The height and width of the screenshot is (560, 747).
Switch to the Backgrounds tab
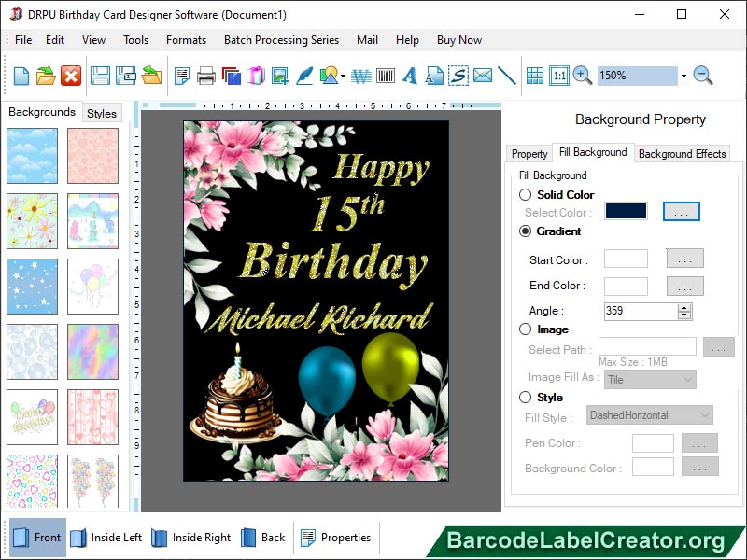(x=42, y=112)
